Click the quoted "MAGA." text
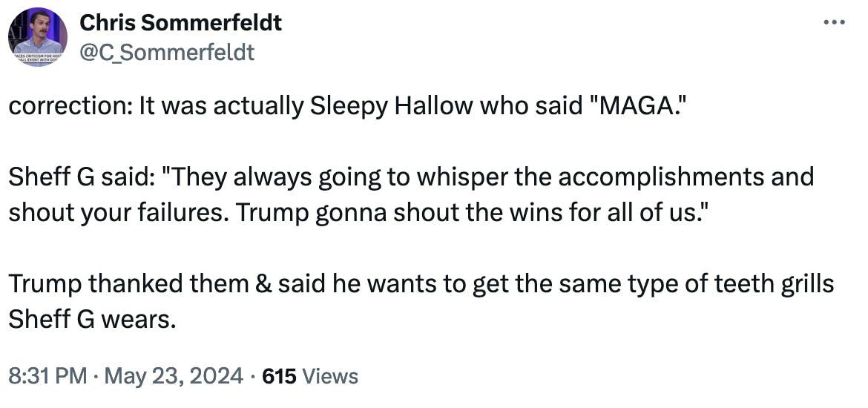 coord(625,105)
